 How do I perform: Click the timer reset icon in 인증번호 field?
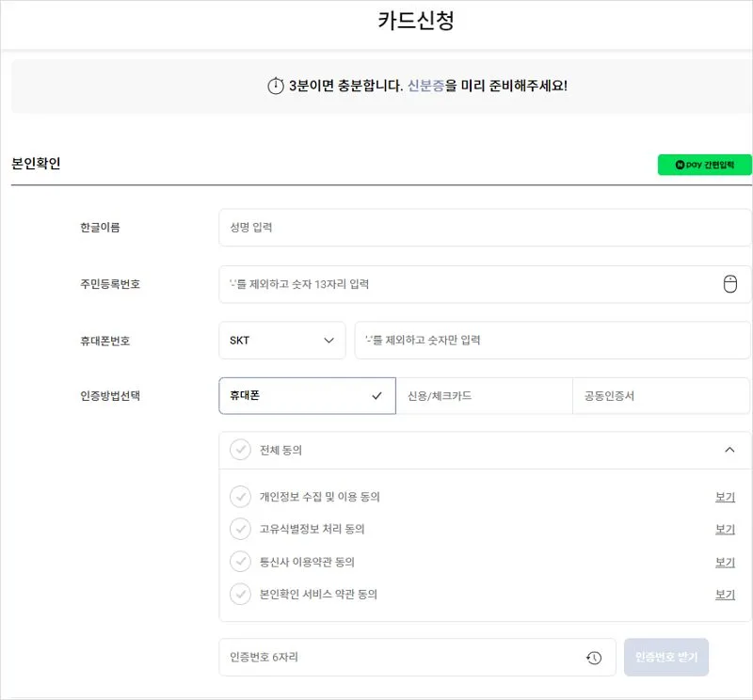(594, 658)
